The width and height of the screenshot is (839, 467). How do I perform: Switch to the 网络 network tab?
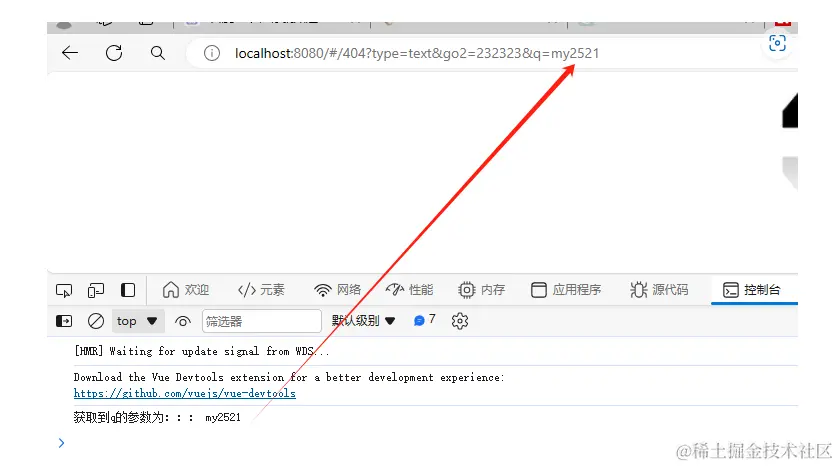point(338,290)
